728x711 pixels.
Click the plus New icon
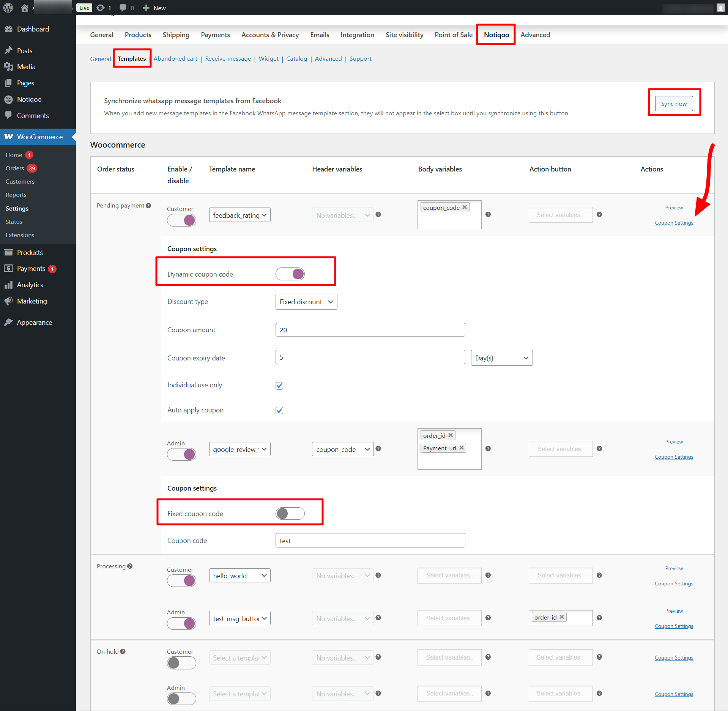pyautogui.click(x=146, y=8)
